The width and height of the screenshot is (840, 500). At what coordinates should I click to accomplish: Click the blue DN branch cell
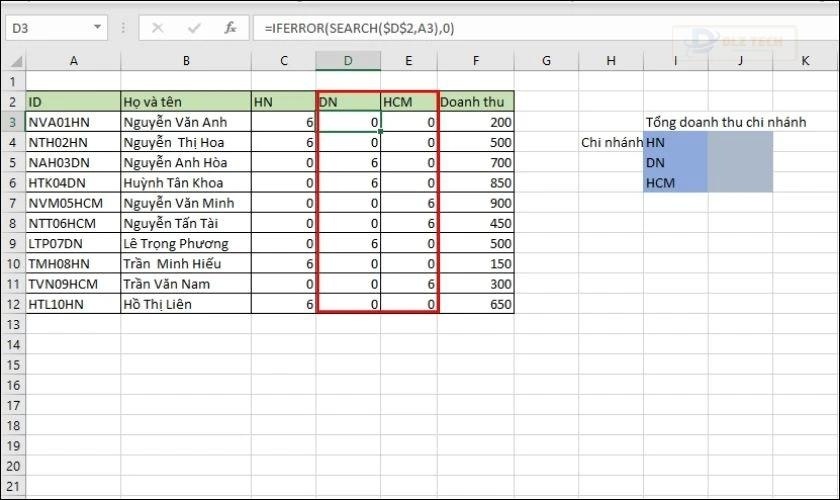675,162
